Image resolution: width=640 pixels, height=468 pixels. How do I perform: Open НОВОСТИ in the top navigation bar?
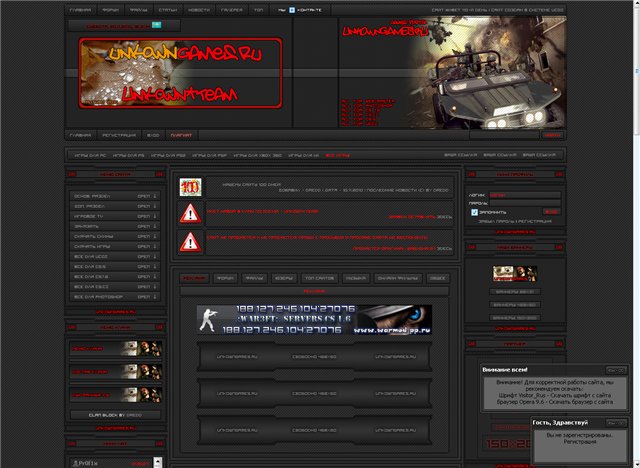tap(198, 10)
